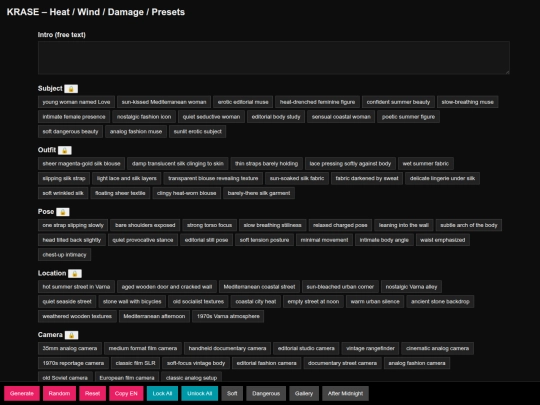
Task: Pick 'slipping silk strap' outfit chip
Action: (64, 178)
